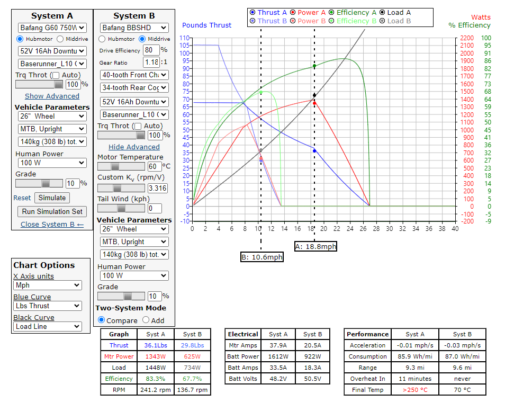505x420 pixels.
Task: Click the A: 18.8mph chart marker label
Action: 315,247
